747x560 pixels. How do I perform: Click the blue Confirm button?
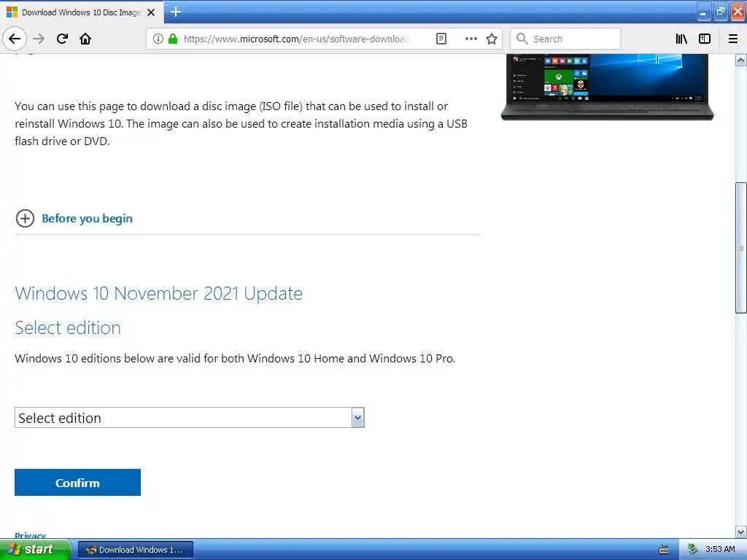77,483
